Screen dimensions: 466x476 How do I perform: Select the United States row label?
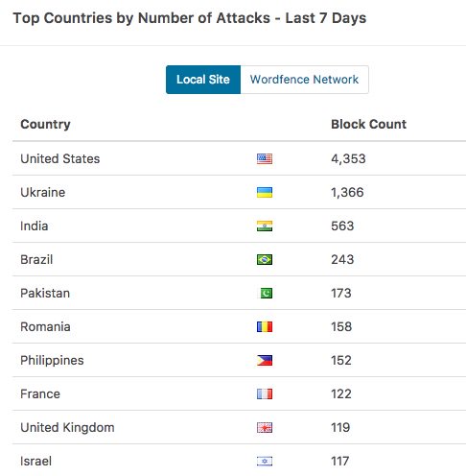[60, 158]
